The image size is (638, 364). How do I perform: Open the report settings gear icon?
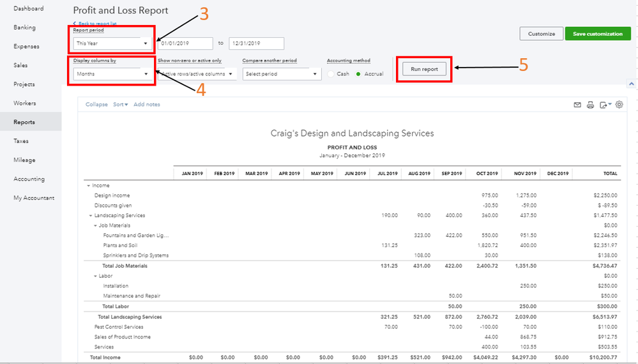point(619,105)
